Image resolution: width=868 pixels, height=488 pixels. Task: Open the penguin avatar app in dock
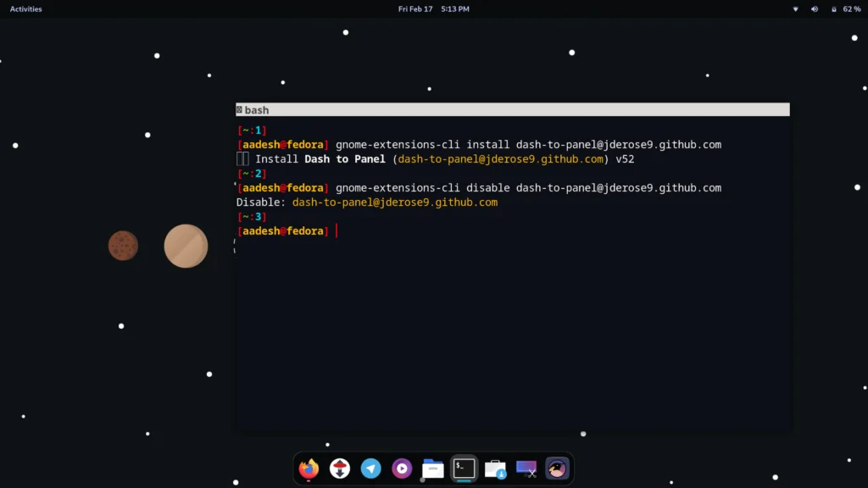(x=557, y=469)
